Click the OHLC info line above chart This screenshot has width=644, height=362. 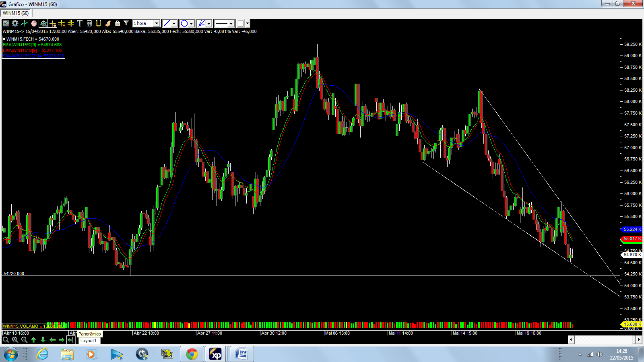130,31
